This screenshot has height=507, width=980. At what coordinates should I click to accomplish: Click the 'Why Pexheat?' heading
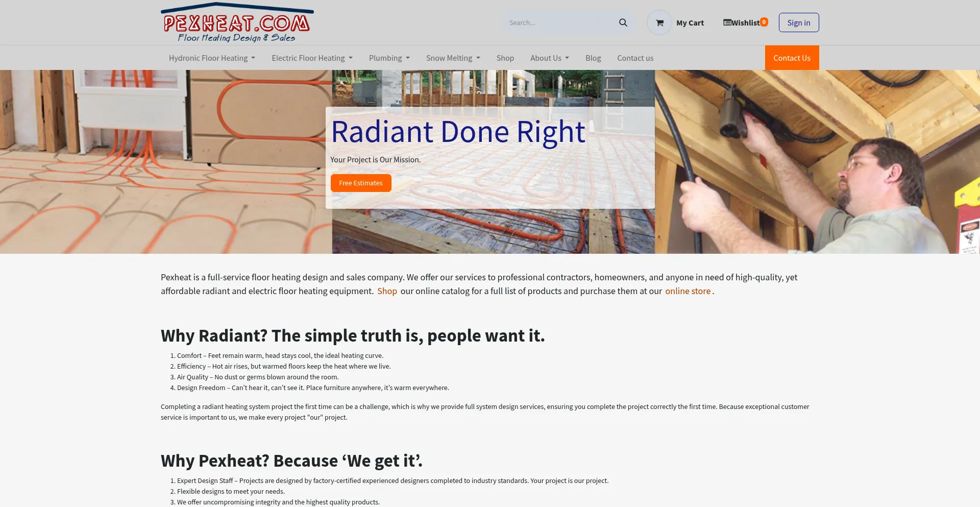[291, 461]
